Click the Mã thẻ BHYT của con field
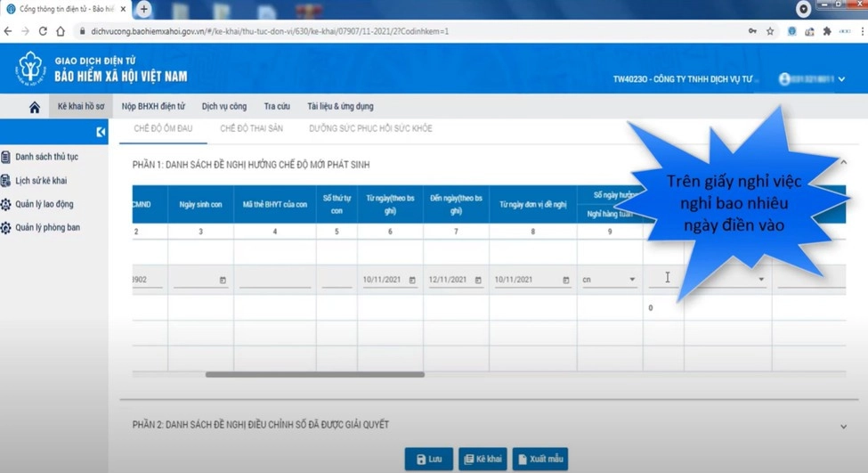This screenshot has height=473, width=868. click(x=275, y=280)
